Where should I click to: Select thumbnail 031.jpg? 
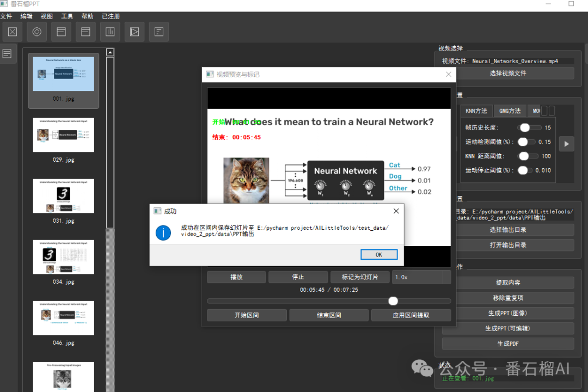63,202
